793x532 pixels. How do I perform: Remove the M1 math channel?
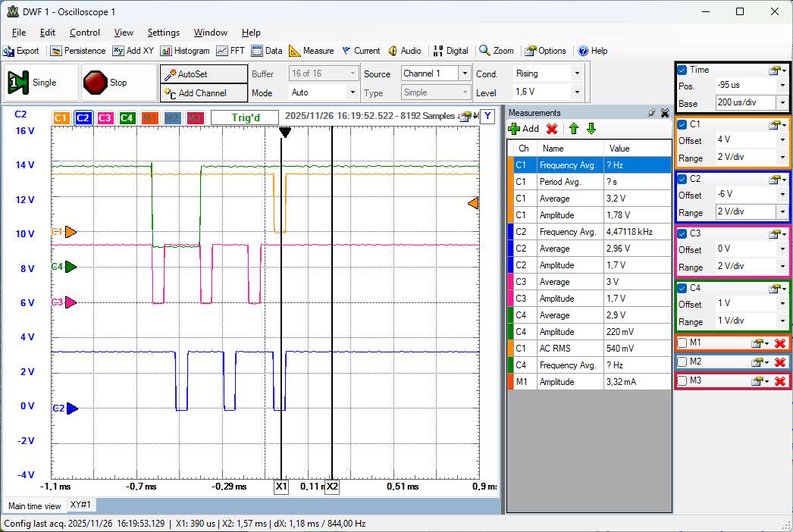click(779, 343)
